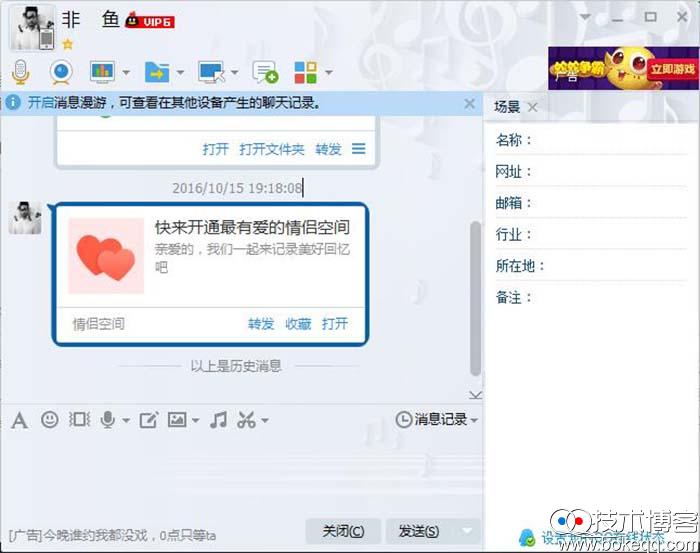Start a voice call with the microphone icon
Image resolution: width=700 pixels, height=553 pixels.
tap(20, 72)
